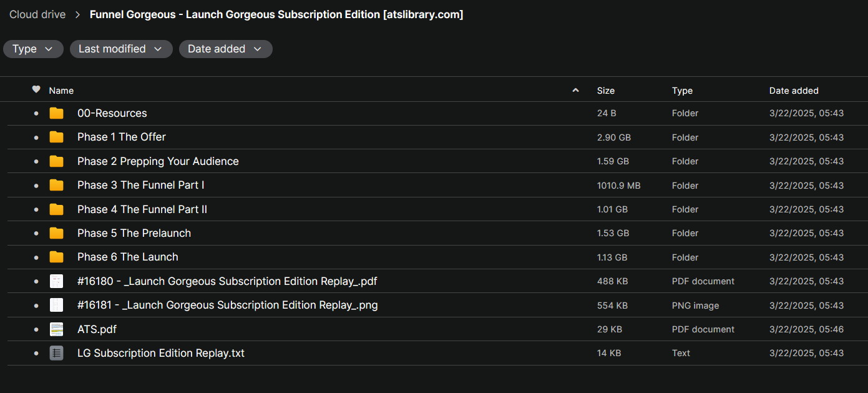
Task: Toggle favorite dot for ATS.pdf
Action: 36,329
